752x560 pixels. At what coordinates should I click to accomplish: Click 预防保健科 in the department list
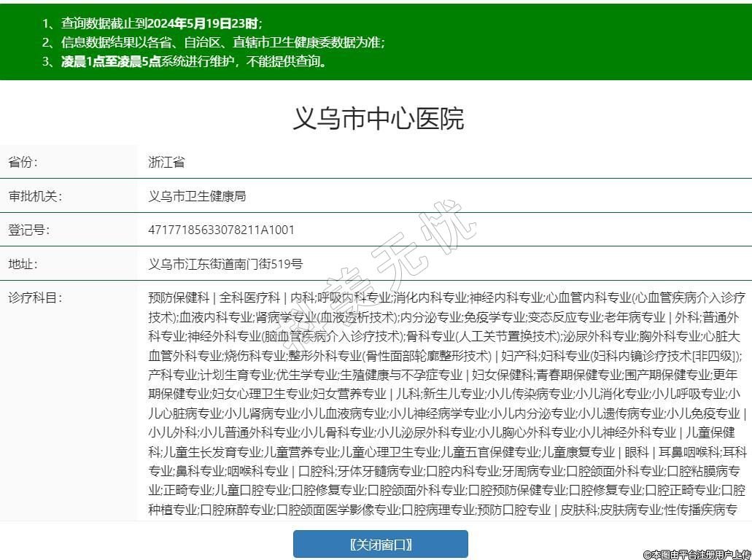pyautogui.click(x=178, y=297)
